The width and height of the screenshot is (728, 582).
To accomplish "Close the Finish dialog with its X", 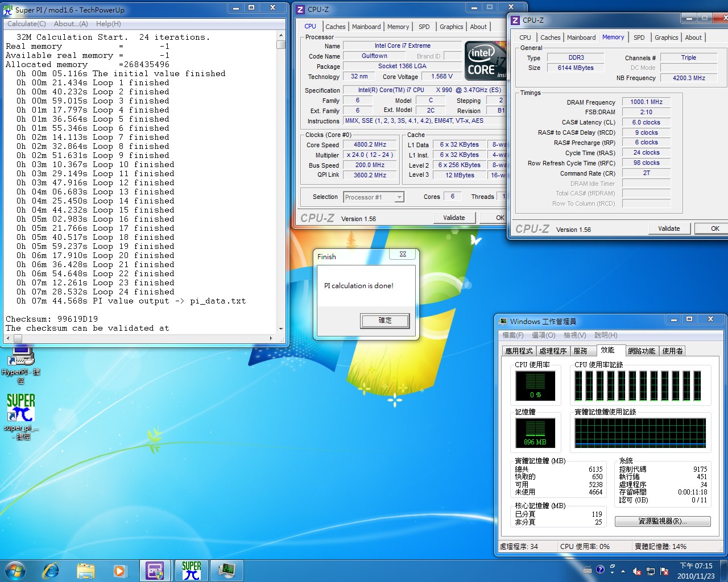I will pyautogui.click(x=403, y=255).
